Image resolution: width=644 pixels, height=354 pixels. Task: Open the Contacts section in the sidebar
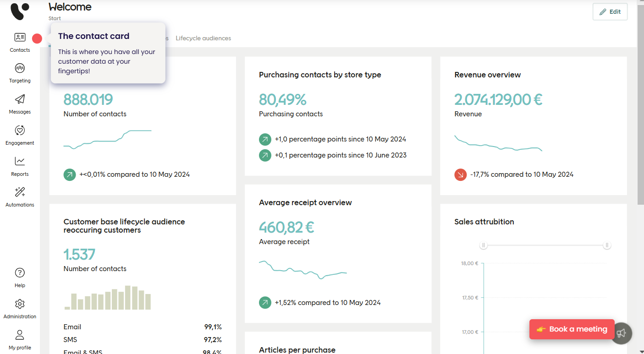pos(20,41)
